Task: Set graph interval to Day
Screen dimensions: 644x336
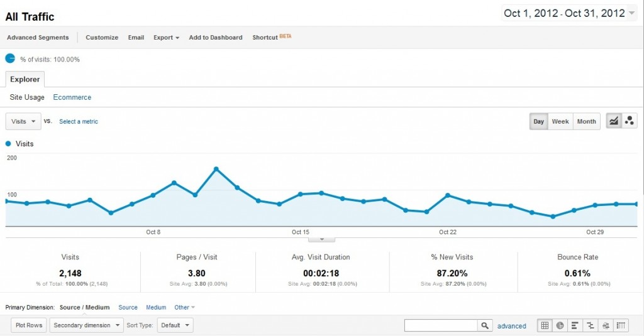Action: click(x=538, y=121)
